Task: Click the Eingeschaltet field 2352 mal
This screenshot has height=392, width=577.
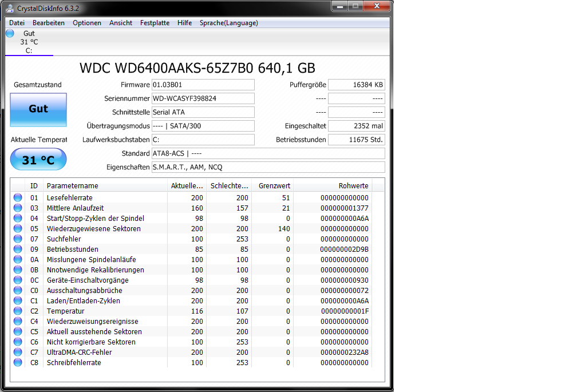Action: click(x=357, y=126)
